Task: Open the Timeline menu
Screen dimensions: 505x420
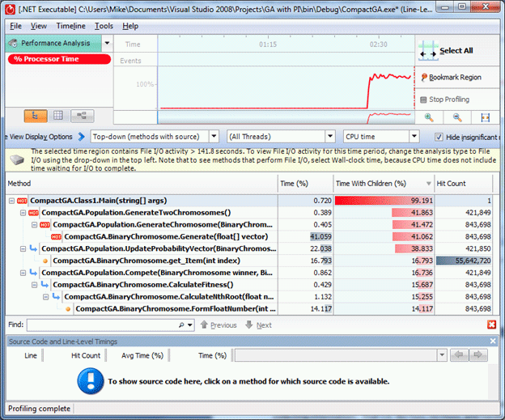Action: point(71,26)
